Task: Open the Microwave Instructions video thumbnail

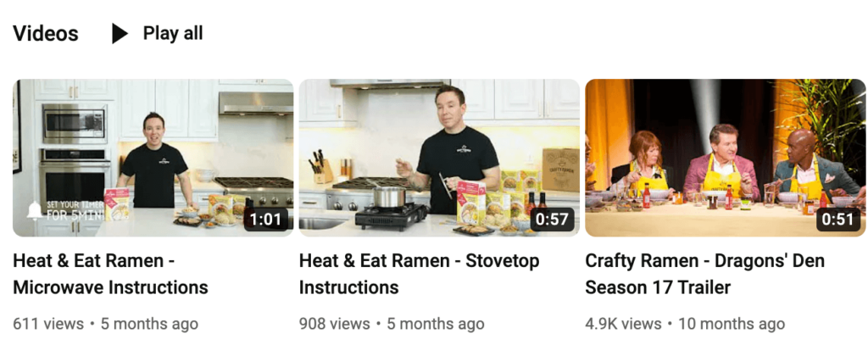Action: [153, 158]
